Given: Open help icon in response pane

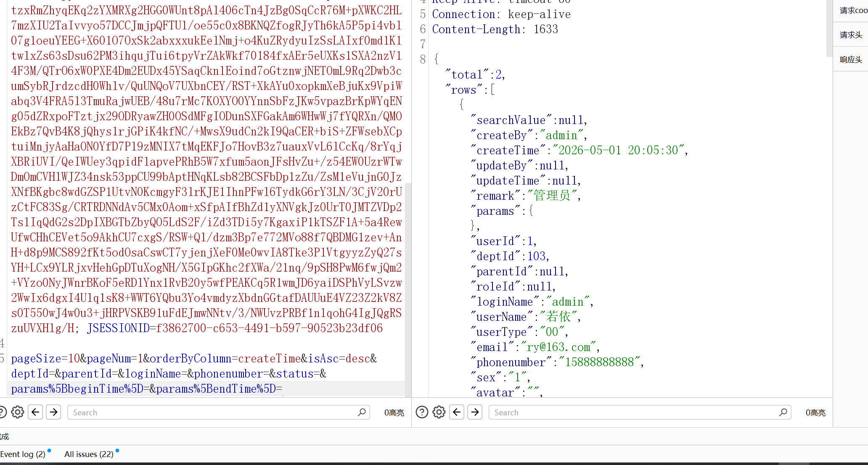Looking at the screenshot, I should tap(422, 412).
